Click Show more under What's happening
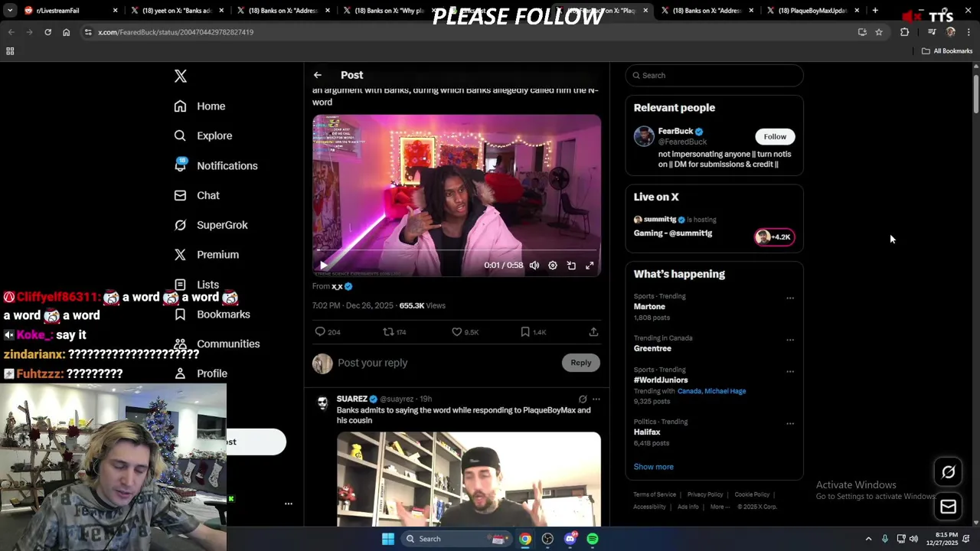Screen dimensions: 980x551 pyautogui.click(x=654, y=467)
